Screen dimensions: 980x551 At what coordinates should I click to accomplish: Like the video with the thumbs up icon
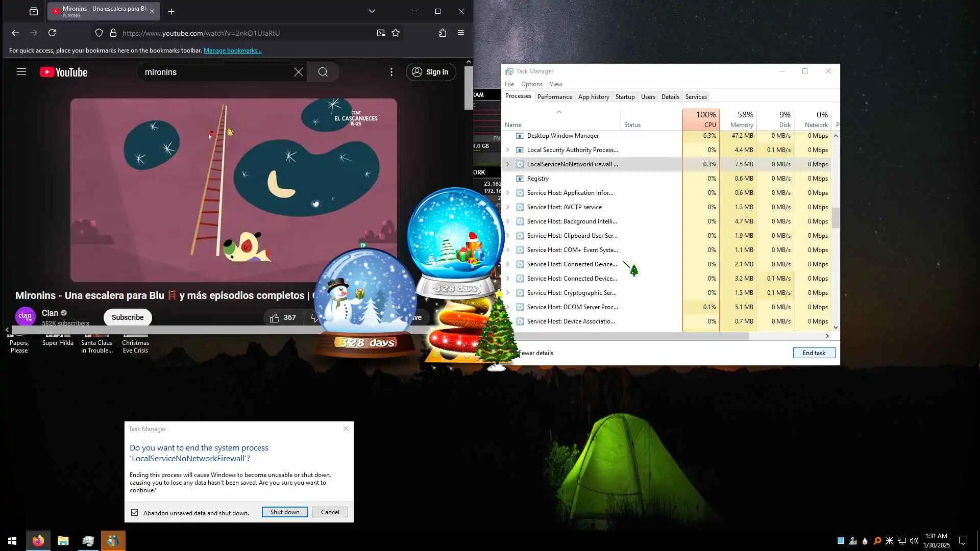click(x=275, y=318)
